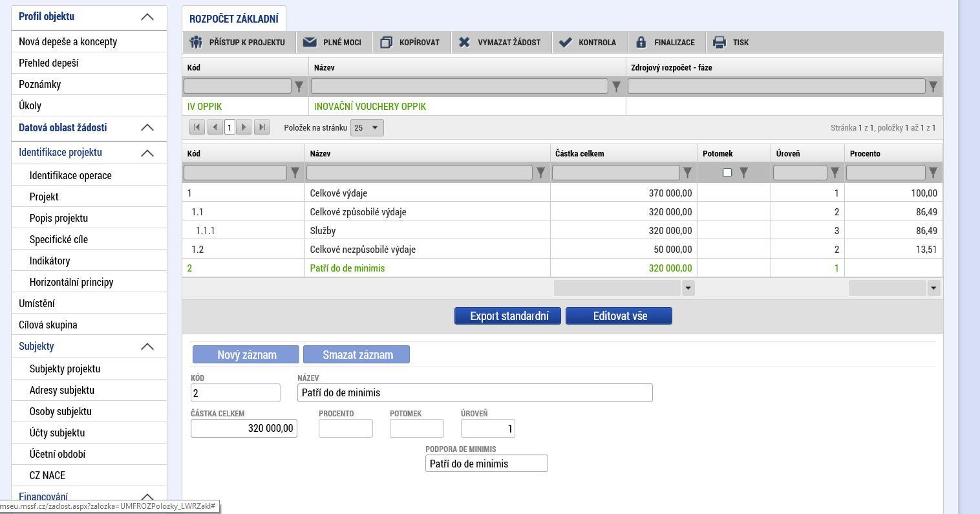Viewport: 980px width, 514px height.
Task: Collapse the Profil objektu section
Action: [147, 17]
